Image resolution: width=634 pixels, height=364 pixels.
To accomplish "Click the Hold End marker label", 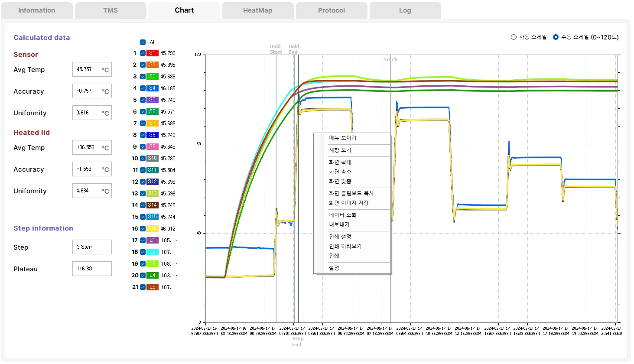I will click(x=293, y=49).
